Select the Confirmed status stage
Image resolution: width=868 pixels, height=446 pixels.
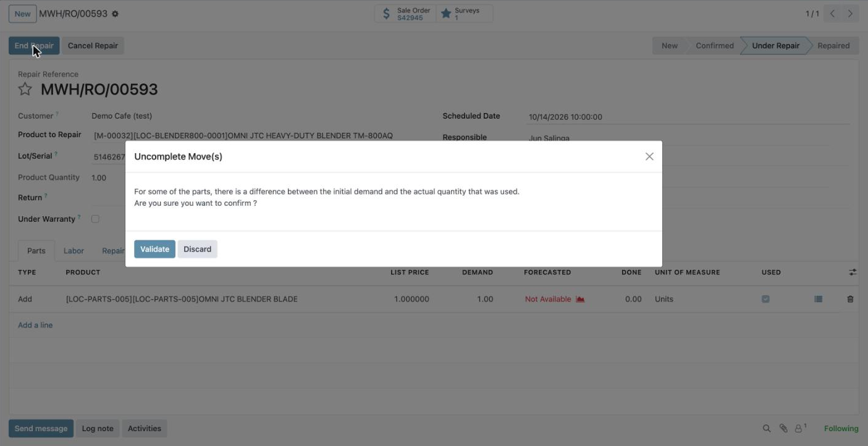point(715,46)
